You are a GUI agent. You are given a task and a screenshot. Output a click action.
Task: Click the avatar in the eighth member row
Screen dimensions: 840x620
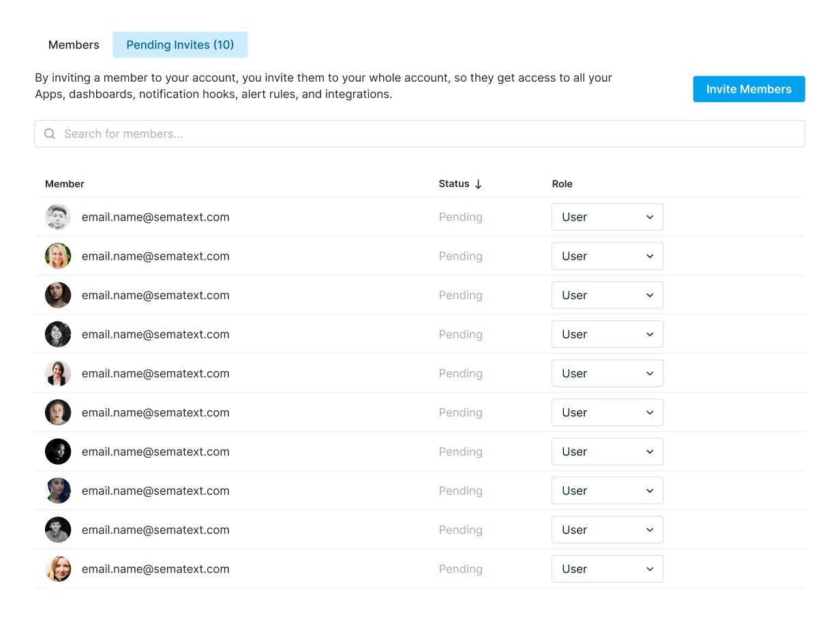click(58, 491)
